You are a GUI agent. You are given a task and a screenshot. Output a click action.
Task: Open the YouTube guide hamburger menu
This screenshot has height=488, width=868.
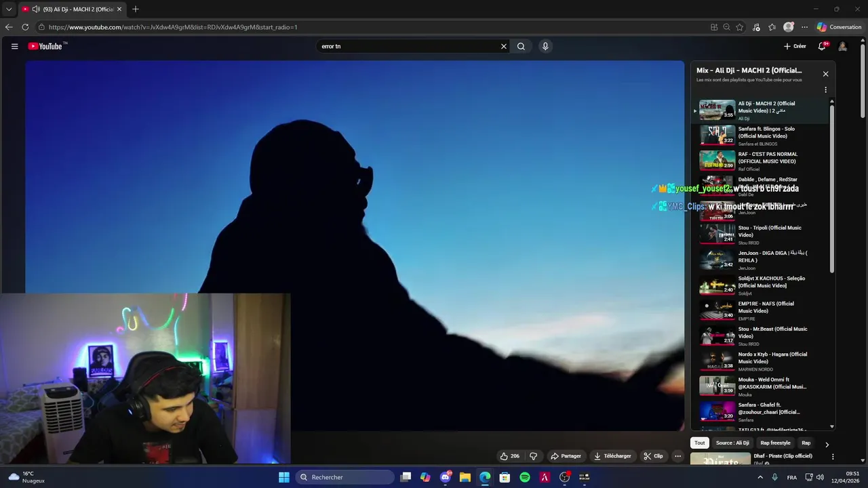[14, 46]
